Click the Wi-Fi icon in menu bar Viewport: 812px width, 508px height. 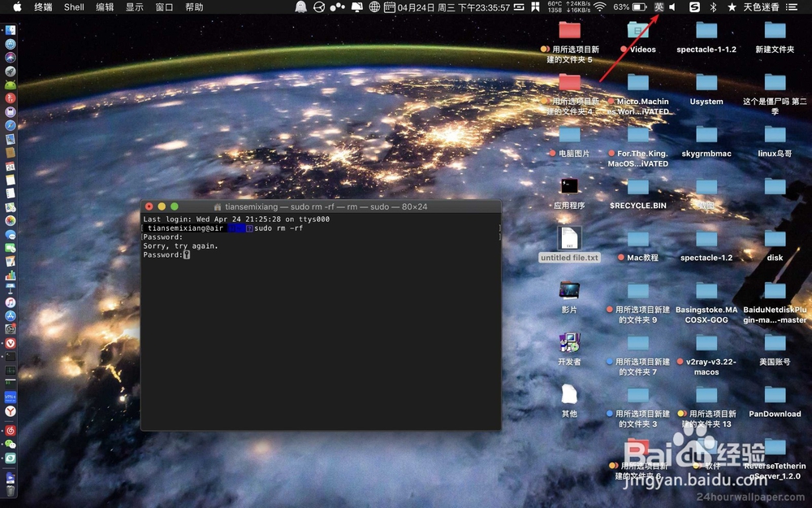coord(600,7)
